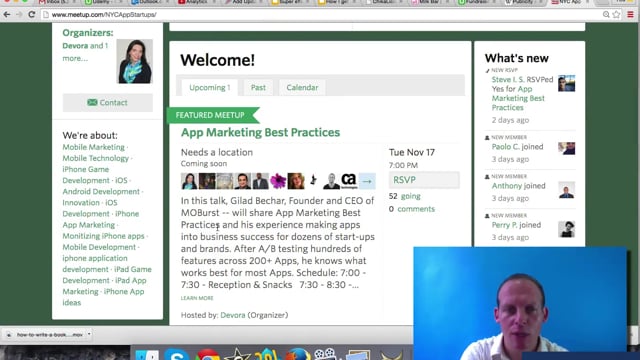Click the browser forward arrow
Screen dimensions: 640x360
(19, 15)
